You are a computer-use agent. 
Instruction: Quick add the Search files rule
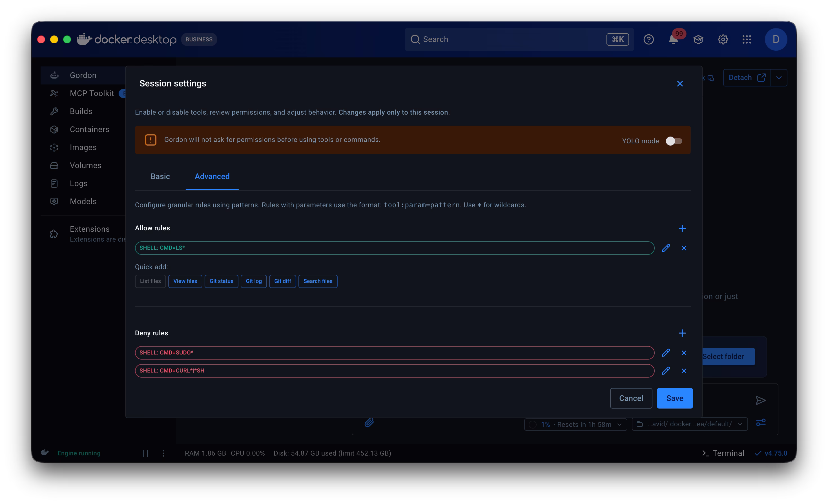(318, 281)
